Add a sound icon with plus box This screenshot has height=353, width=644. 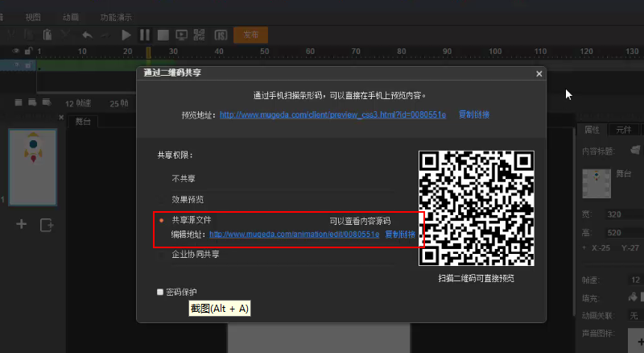(637, 341)
